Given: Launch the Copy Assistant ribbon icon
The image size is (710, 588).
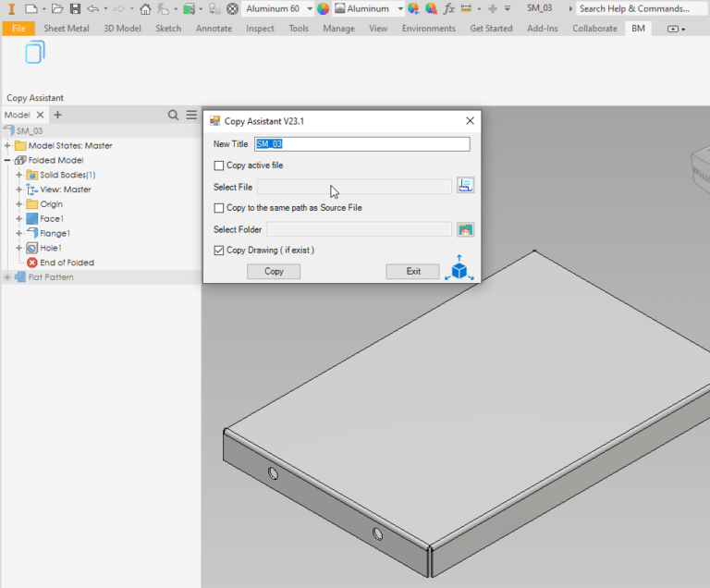Looking at the screenshot, I should (35, 52).
